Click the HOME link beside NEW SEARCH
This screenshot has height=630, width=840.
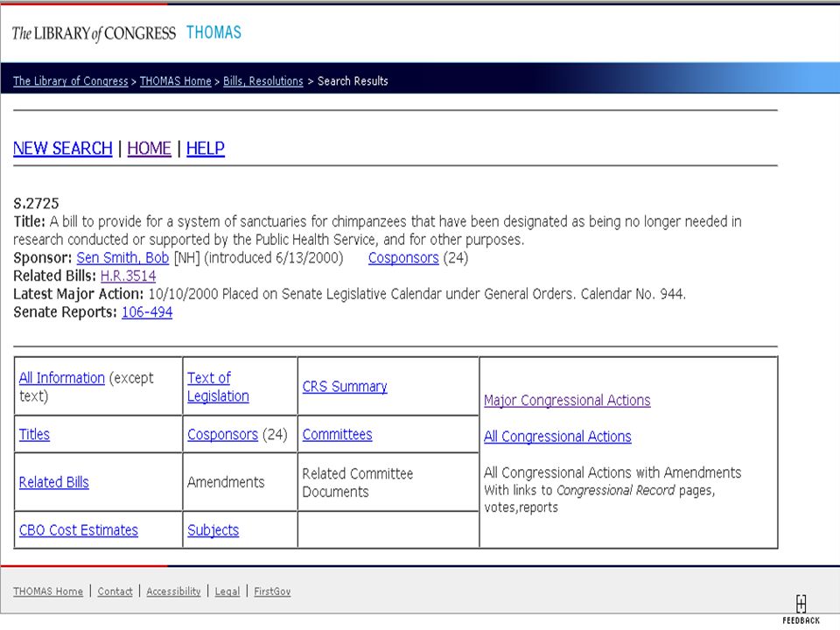pos(149,148)
